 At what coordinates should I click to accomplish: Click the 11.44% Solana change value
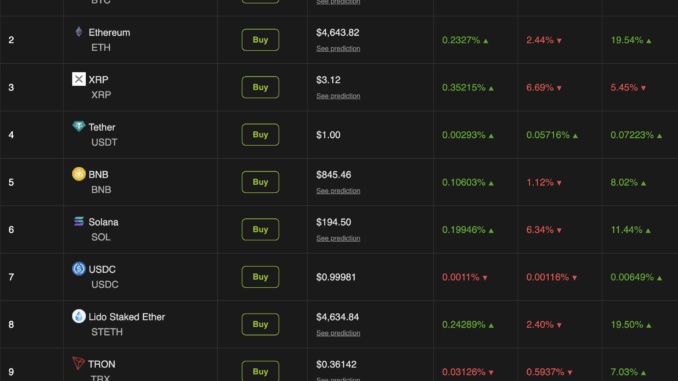[627, 230]
